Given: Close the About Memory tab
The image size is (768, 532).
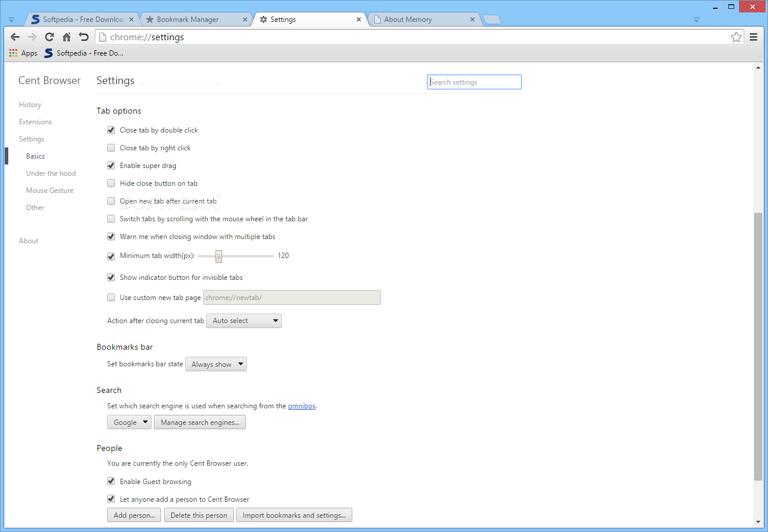Looking at the screenshot, I should pos(473,20).
